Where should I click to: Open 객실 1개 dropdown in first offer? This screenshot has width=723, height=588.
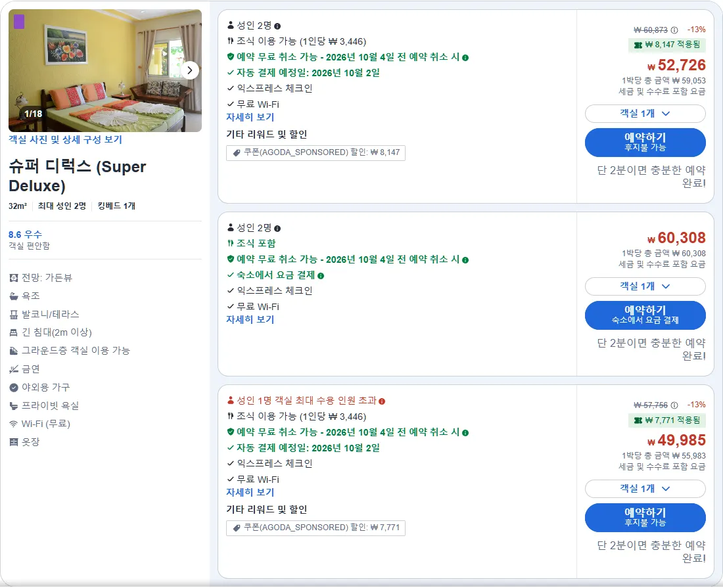pos(645,114)
